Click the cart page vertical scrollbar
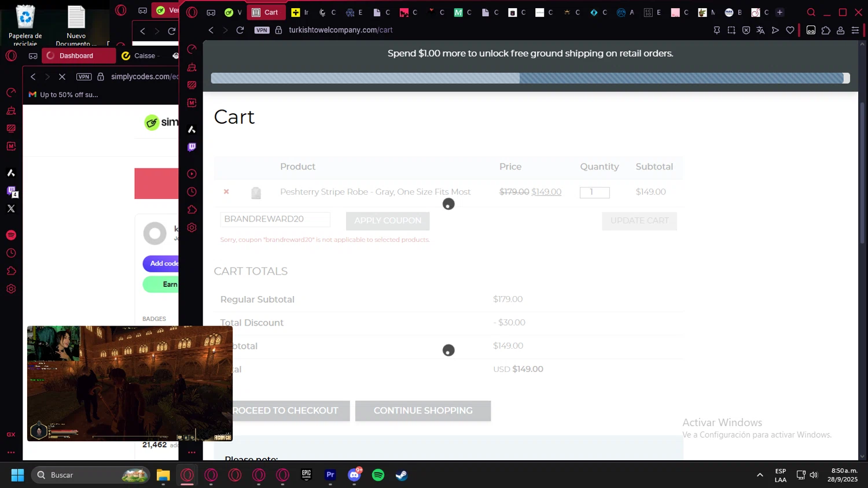The width and height of the screenshot is (868, 488). point(862,173)
